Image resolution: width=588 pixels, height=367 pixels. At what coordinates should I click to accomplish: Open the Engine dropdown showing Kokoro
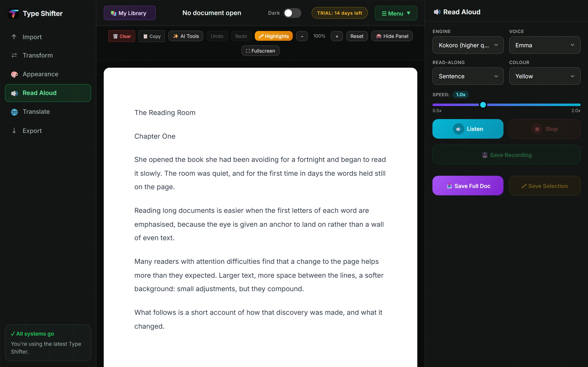coord(468,45)
